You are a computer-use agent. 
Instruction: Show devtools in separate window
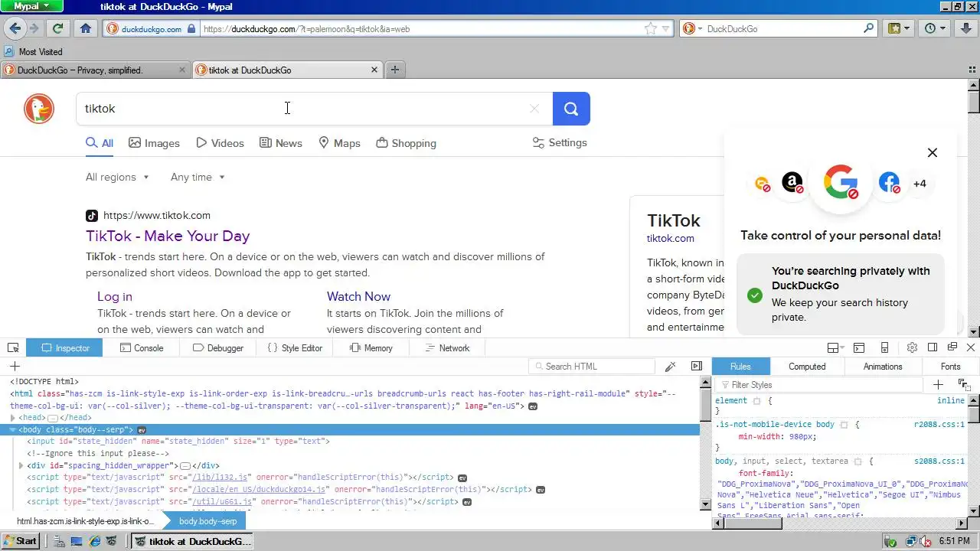click(x=952, y=347)
